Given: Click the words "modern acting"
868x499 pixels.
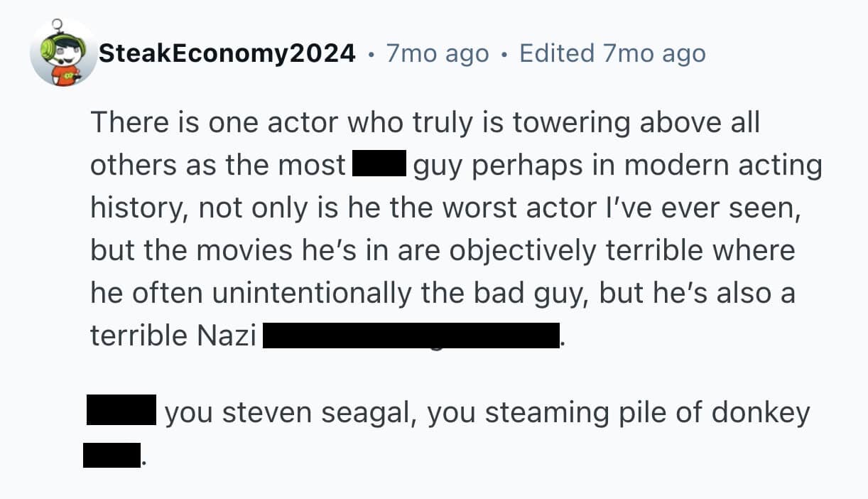Looking at the screenshot, I should click(x=723, y=165).
